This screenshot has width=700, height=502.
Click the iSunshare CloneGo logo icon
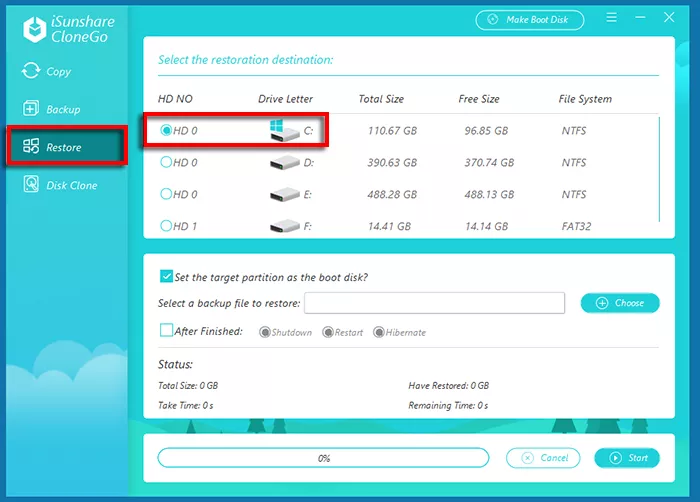point(34,29)
